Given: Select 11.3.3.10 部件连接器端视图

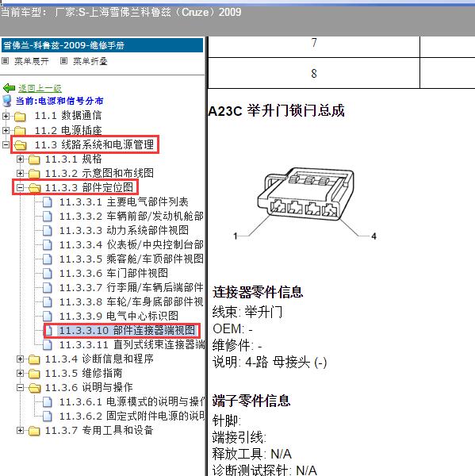Looking at the screenshot, I should 127,330.
